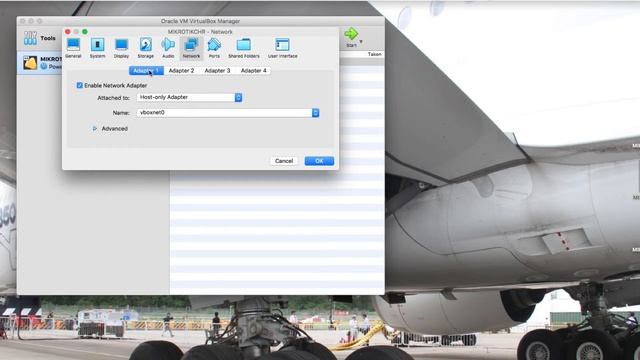The image size is (640, 360).
Task: Click the Cancel button
Action: pos(284,161)
